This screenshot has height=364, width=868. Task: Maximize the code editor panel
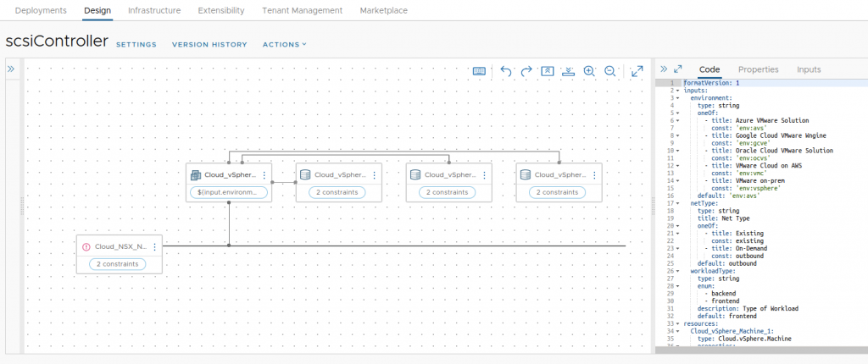(678, 69)
